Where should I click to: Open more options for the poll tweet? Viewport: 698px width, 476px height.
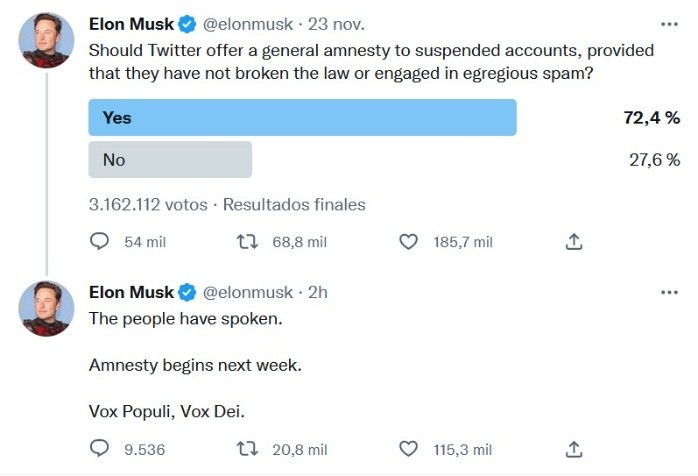(x=669, y=23)
